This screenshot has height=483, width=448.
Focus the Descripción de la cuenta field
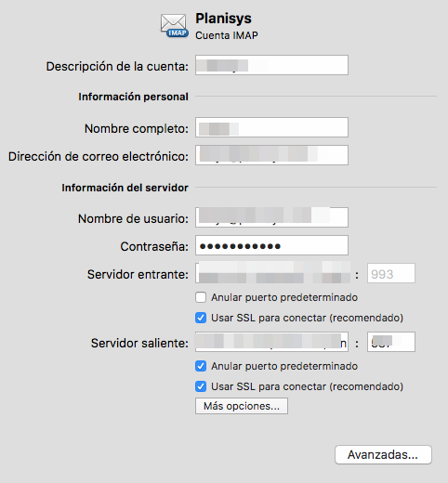(271, 65)
